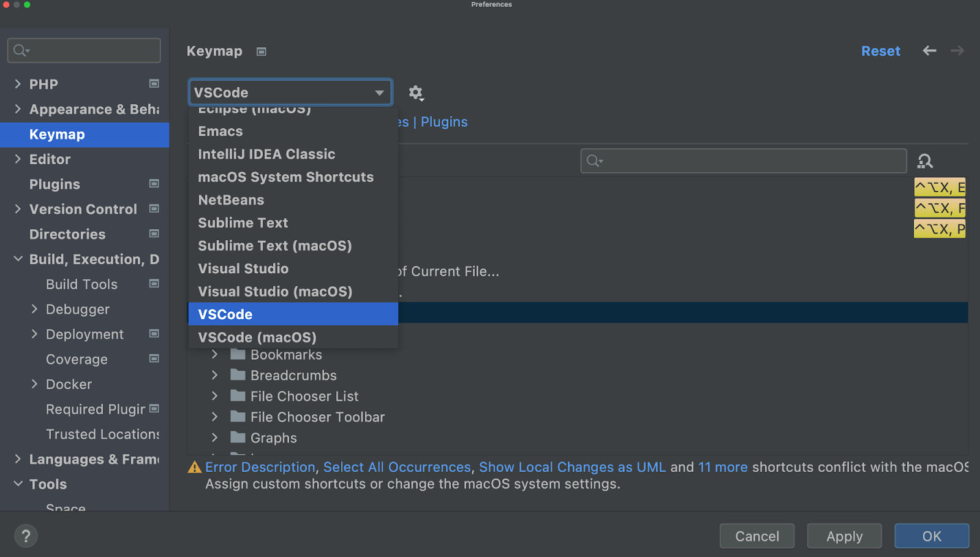Click the Reset link
Viewport: 980px width, 557px height.
click(880, 51)
